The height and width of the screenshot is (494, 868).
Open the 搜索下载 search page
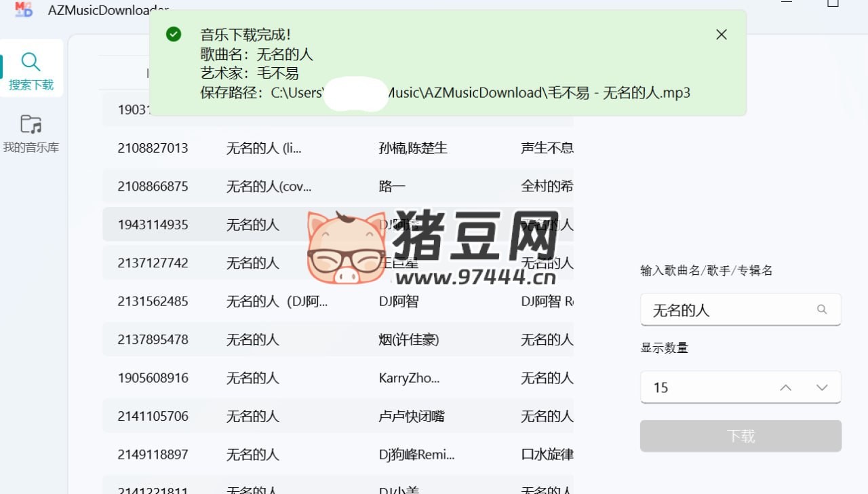31,71
